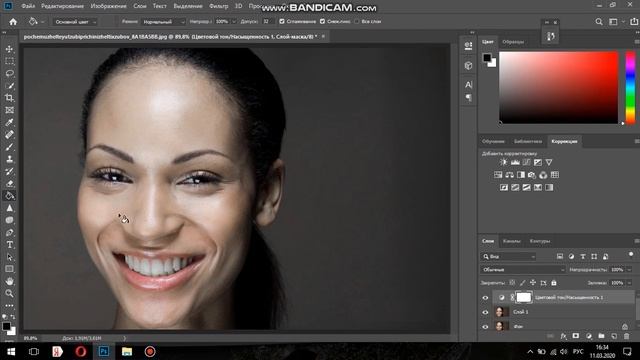640x360 pixels.
Task: Add a Vibrance adjustment triangle icon
Action: (549, 162)
